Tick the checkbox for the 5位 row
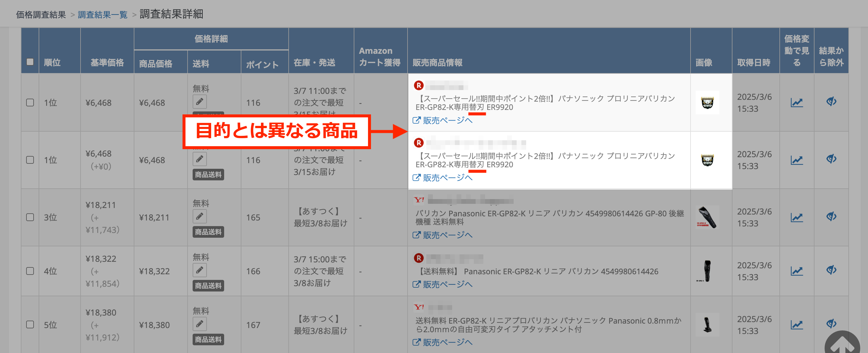 (30, 325)
